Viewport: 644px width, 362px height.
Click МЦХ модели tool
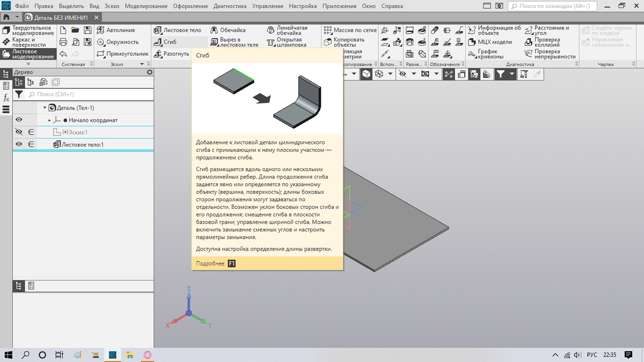point(489,42)
